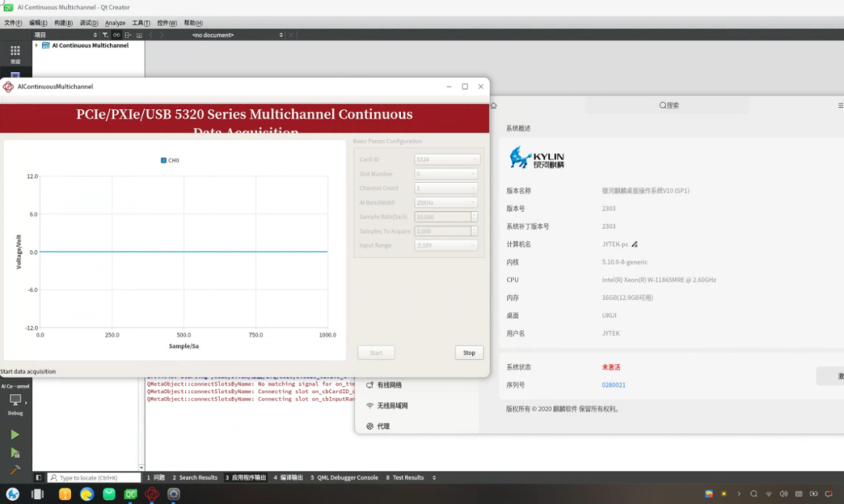Screen dimensions: 844x504
Task: Expand the hidden tray icons chevron
Action: (x=739, y=494)
